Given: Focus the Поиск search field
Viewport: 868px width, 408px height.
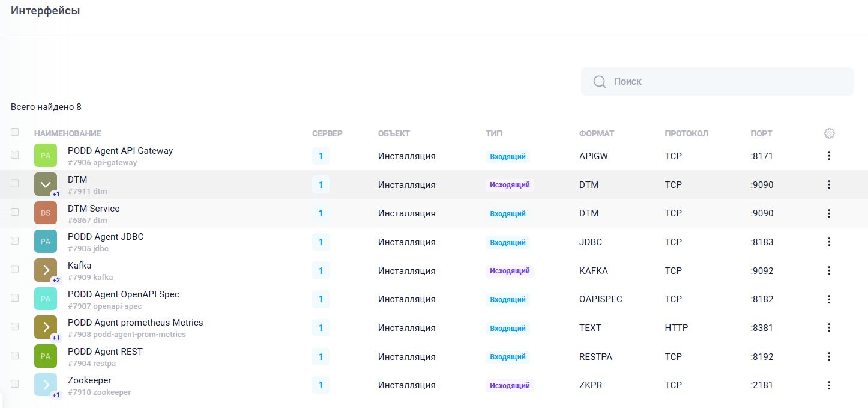Looking at the screenshot, I should [726, 82].
